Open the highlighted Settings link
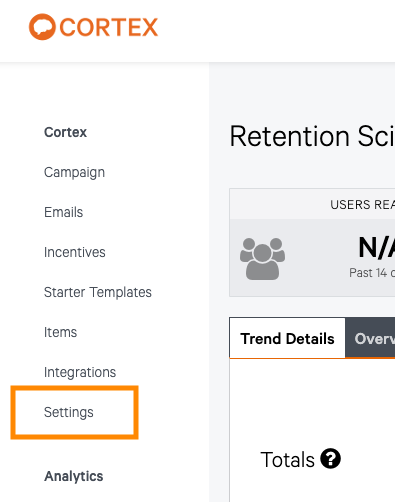395x502 pixels. 69,412
